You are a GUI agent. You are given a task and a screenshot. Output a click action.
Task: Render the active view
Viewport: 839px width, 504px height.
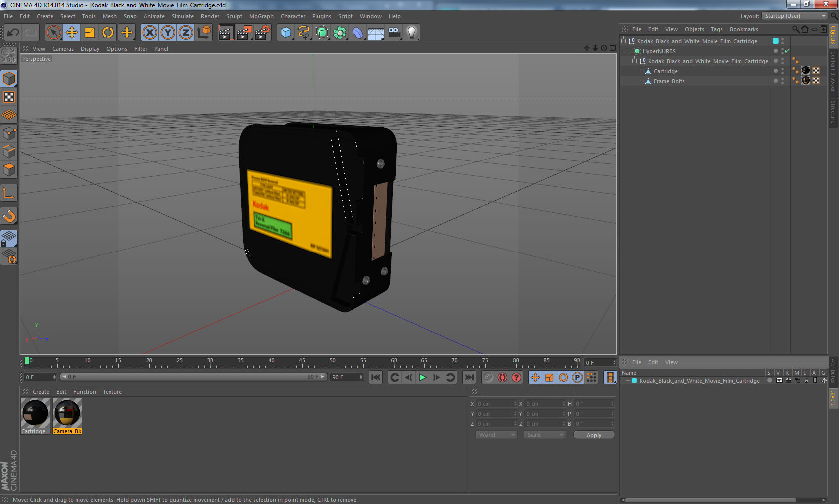(226, 33)
